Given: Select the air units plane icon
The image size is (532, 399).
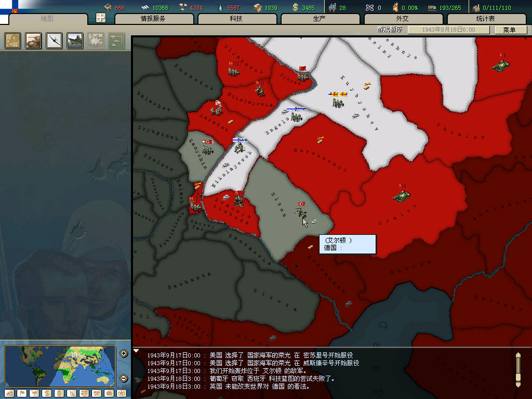Looking at the screenshot, I should point(54,41).
